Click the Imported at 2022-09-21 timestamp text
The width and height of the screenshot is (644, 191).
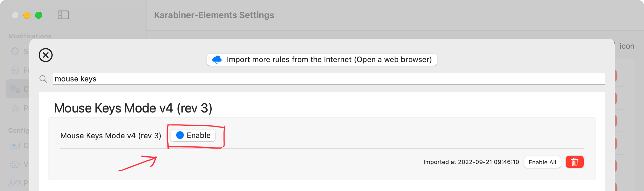471,162
